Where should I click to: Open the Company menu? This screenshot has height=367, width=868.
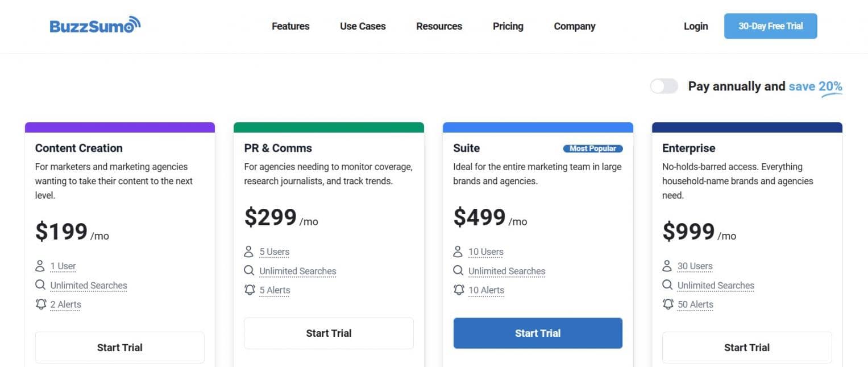[x=574, y=26]
